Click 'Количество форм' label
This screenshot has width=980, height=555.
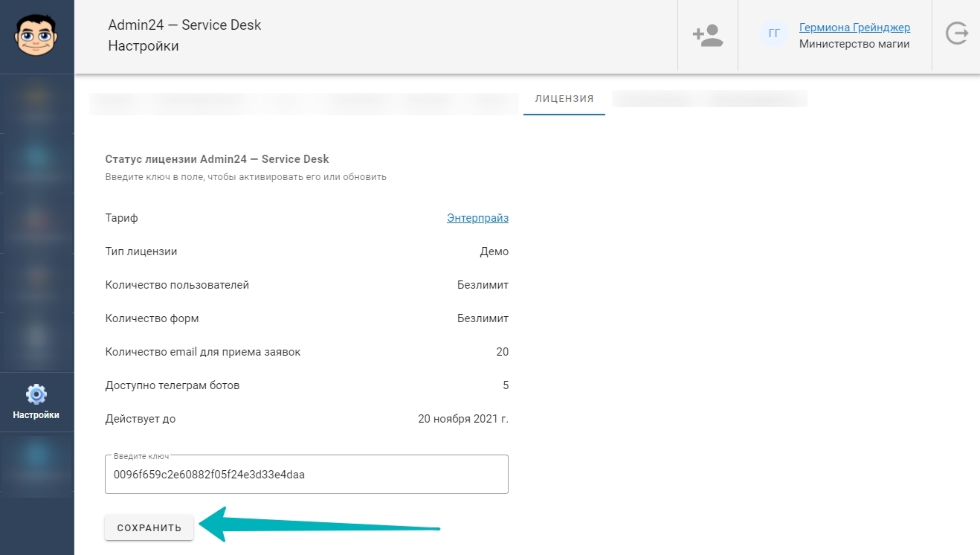click(x=152, y=318)
